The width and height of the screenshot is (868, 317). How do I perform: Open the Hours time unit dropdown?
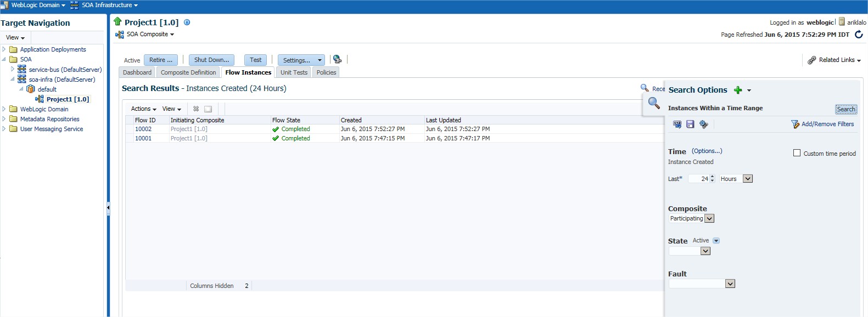(747, 179)
